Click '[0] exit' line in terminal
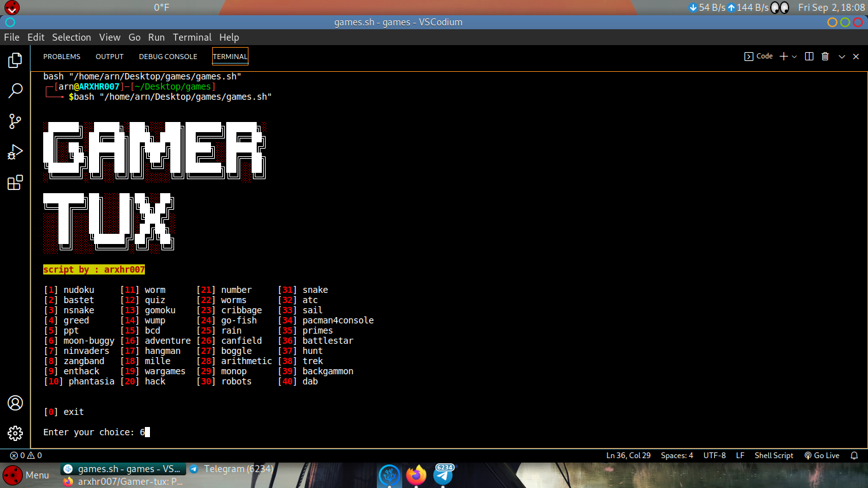 pos(64,412)
